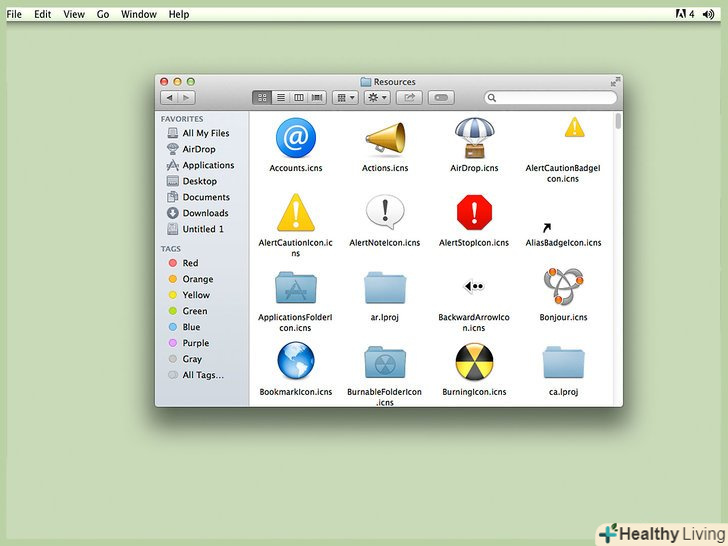
Task: Select the Gray tag
Action: (x=185, y=359)
